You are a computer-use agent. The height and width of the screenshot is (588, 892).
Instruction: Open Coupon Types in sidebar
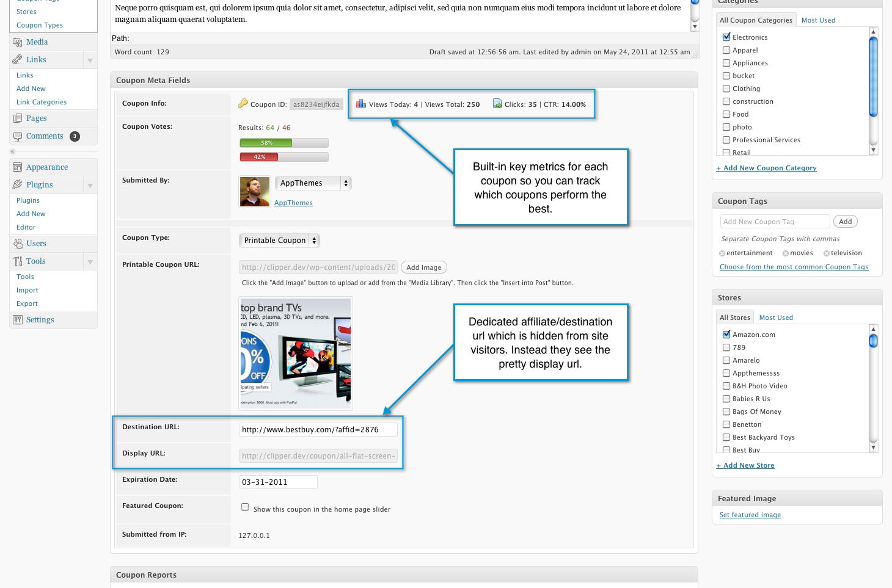40,25
